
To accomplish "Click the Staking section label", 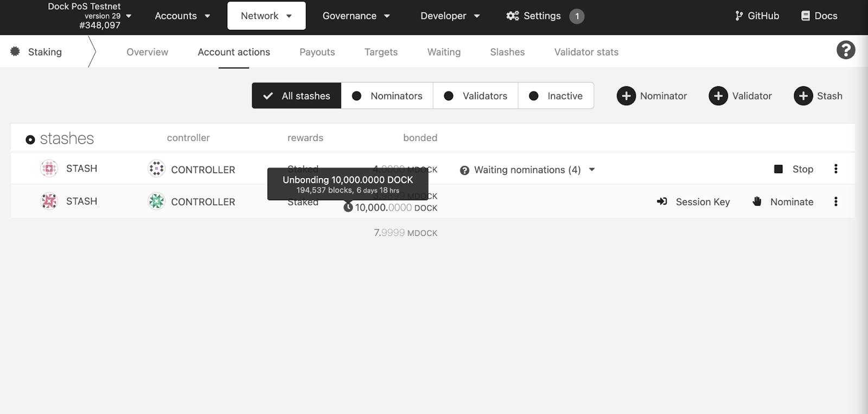I will (x=45, y=52).
